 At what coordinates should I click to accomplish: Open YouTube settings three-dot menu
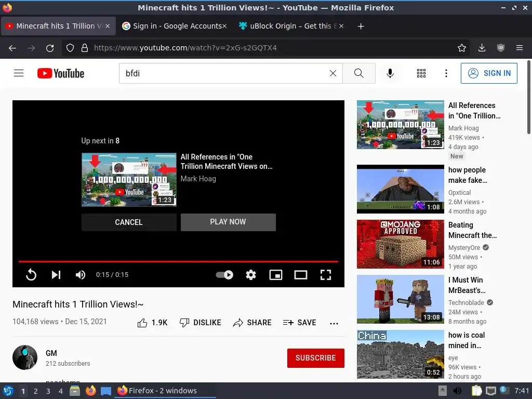click(446, 73)
